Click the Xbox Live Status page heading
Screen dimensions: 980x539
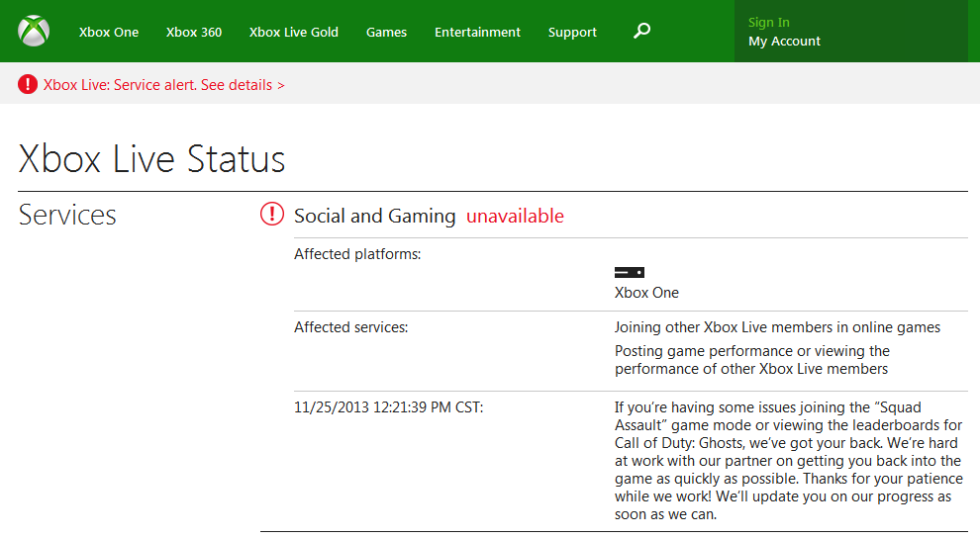pos(151,159)
